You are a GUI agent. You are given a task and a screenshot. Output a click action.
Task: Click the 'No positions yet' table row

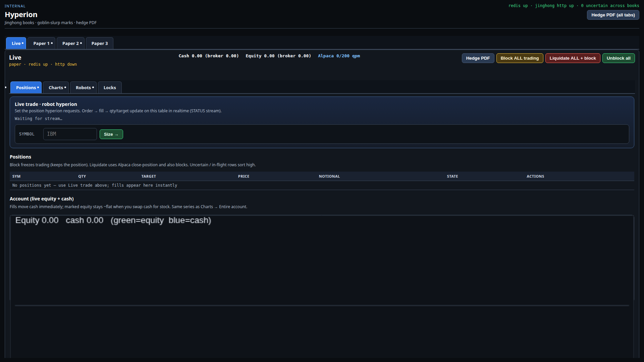[322, 185]
